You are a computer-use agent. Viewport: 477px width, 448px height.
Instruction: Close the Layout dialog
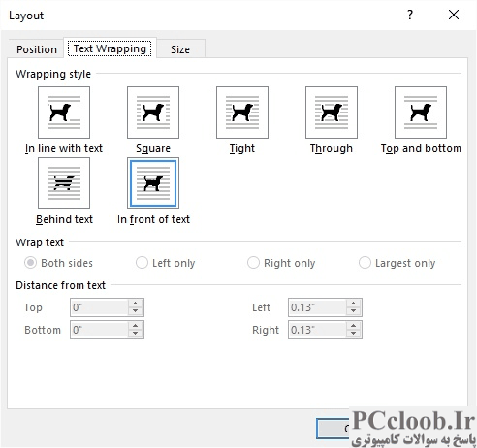click(x=454, y=15)
